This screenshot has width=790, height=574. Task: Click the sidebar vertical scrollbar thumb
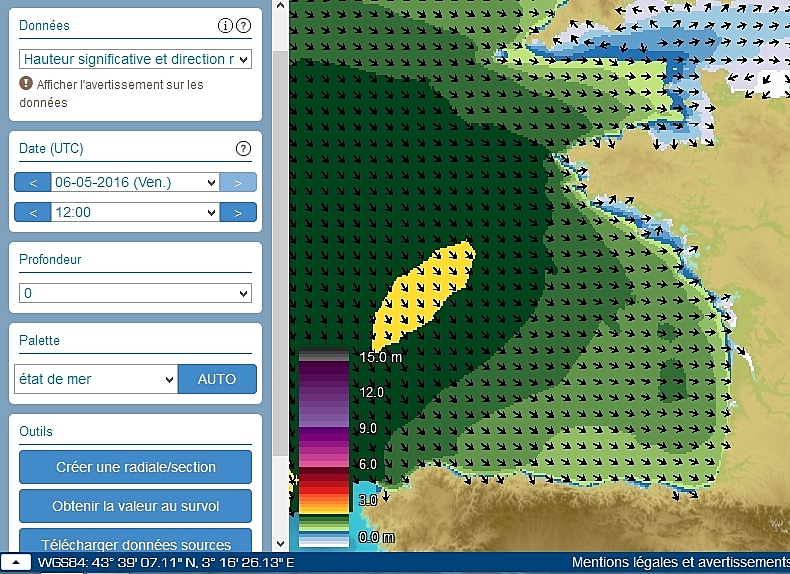coord(281,253)
